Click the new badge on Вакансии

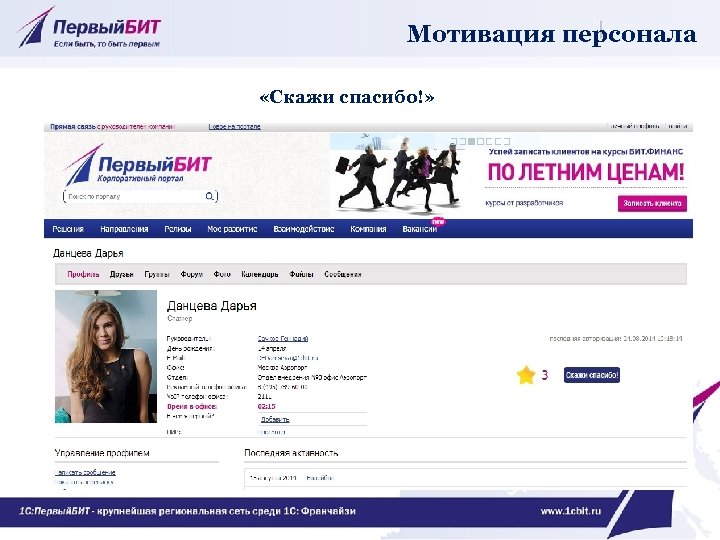pyautogui.click(x=439, y=221)
